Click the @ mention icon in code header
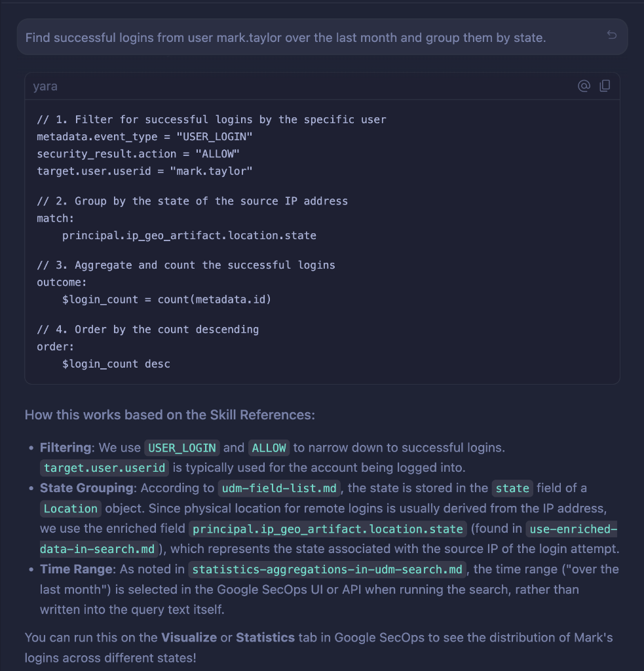The image size is (644, 671). (x=584, y=86)
